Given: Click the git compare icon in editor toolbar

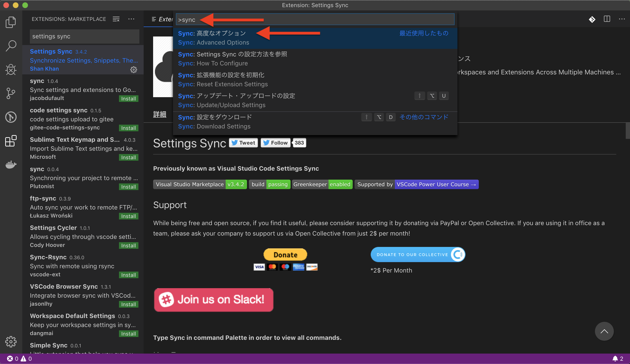Looking at the screenshot, I should (x=592, y=19).
